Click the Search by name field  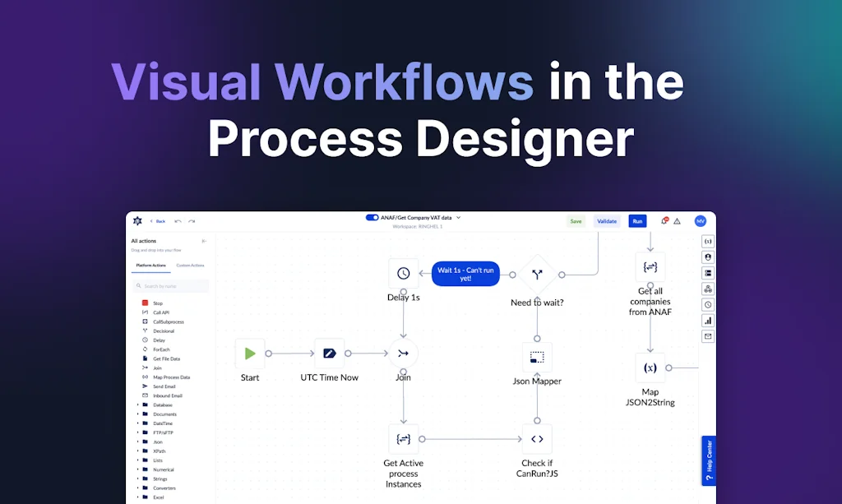[172, 286]
